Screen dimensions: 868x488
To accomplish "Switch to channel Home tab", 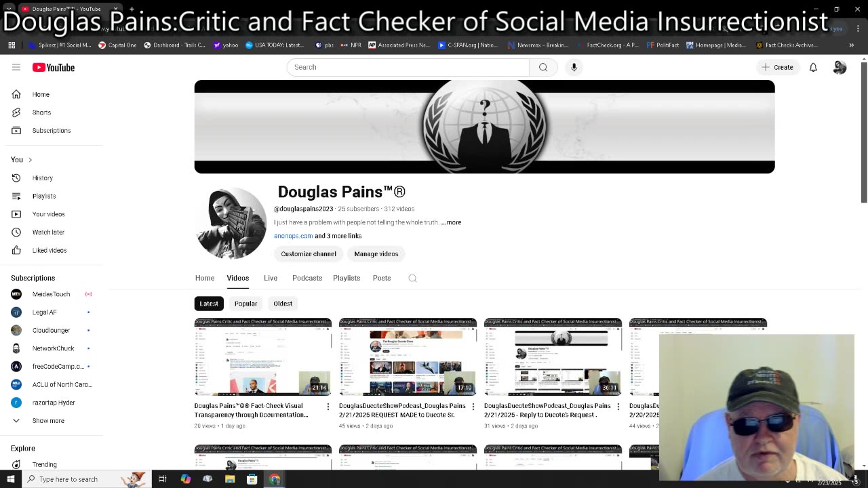I will pyautogui.click(x=205, y=278).
